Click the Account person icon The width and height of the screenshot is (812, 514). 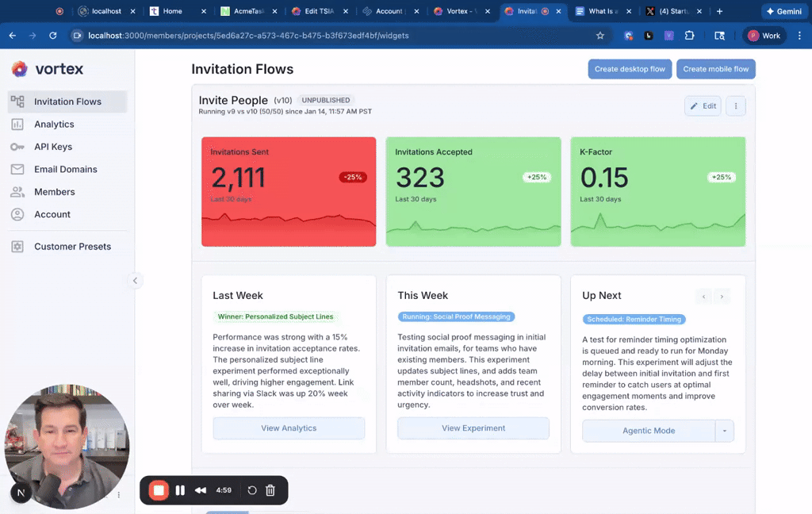17,214
